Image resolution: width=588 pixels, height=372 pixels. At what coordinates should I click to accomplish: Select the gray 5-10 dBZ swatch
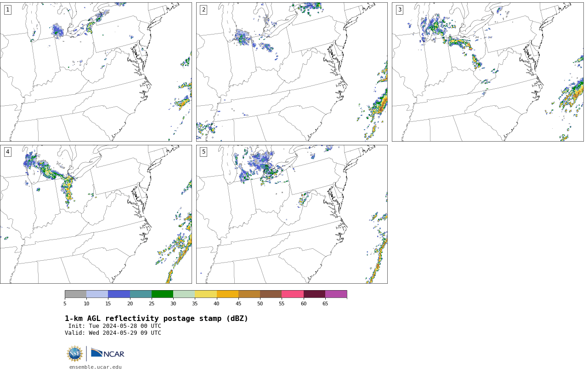75,294
